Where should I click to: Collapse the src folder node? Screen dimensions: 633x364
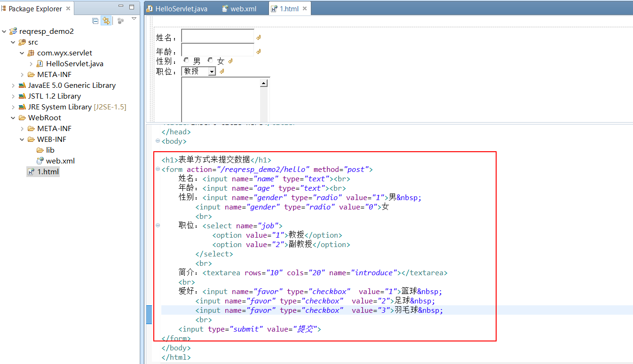pos(13,42)
